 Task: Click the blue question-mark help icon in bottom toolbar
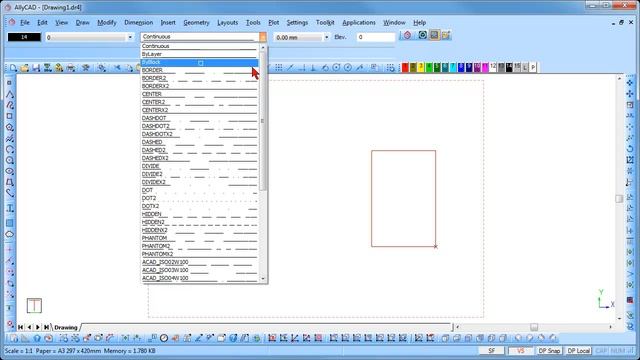37,338
